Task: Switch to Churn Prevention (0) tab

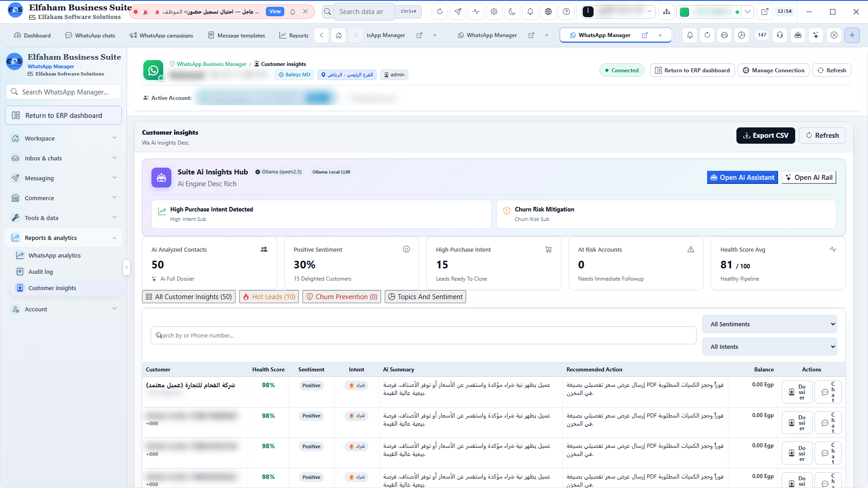Action: point(342,297)
